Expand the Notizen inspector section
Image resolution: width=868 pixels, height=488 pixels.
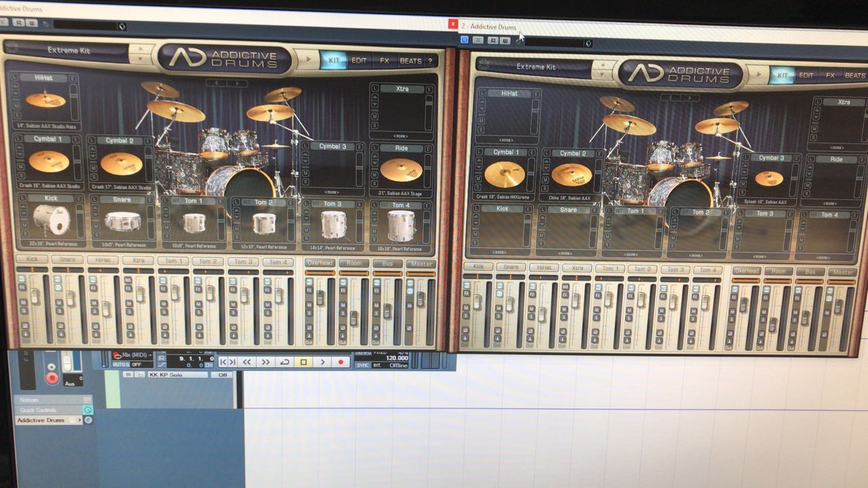[53, 400]
